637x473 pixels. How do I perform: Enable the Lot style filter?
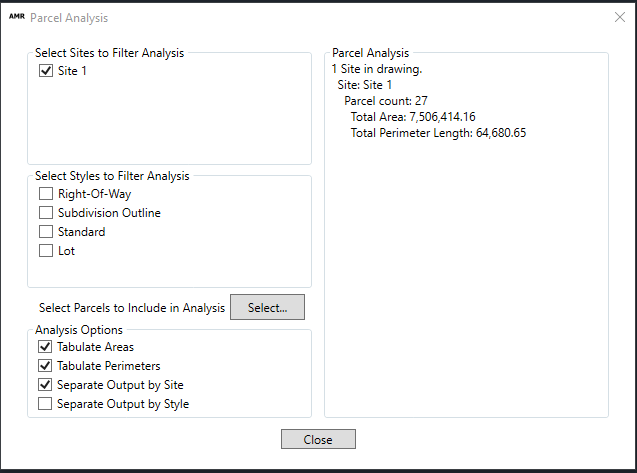click(x=45, y=251)
